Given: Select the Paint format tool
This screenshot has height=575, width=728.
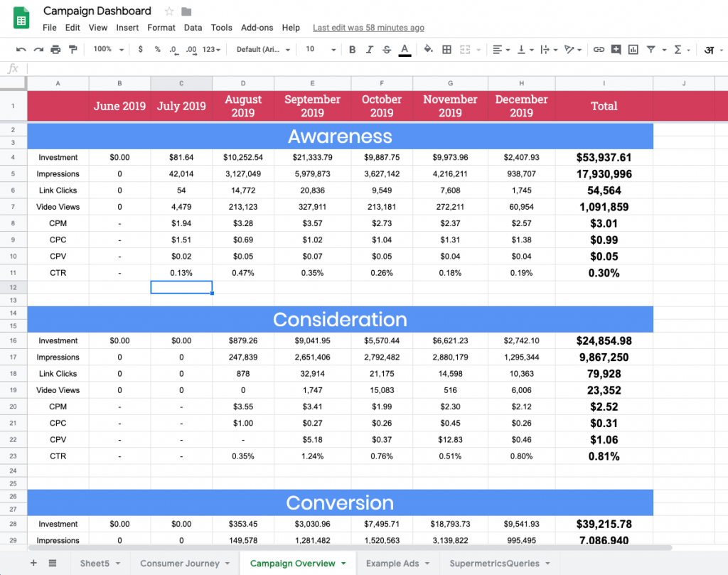Looking at the screenshot, I should [x=73, y=50].
